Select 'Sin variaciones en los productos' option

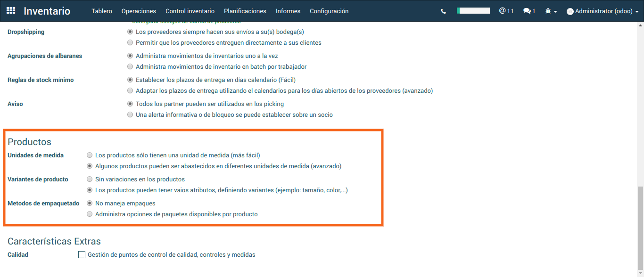[x=90, y=179]
